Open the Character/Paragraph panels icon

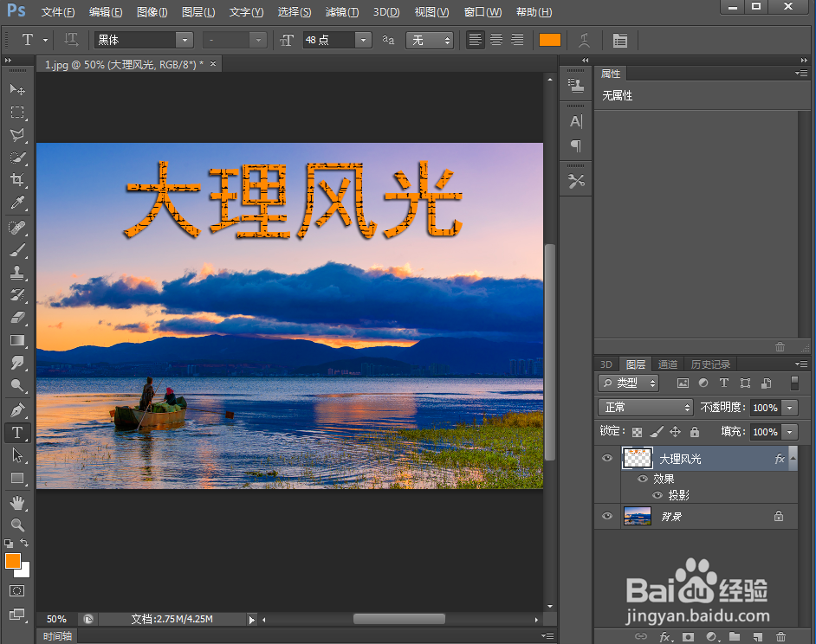(x=620, y=40)
